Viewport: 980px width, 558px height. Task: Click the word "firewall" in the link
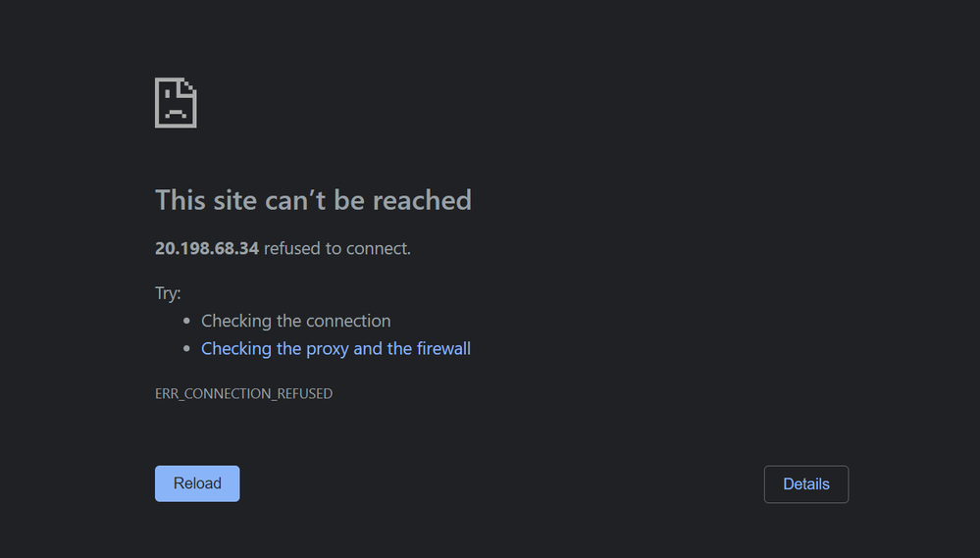coord(443,349)
